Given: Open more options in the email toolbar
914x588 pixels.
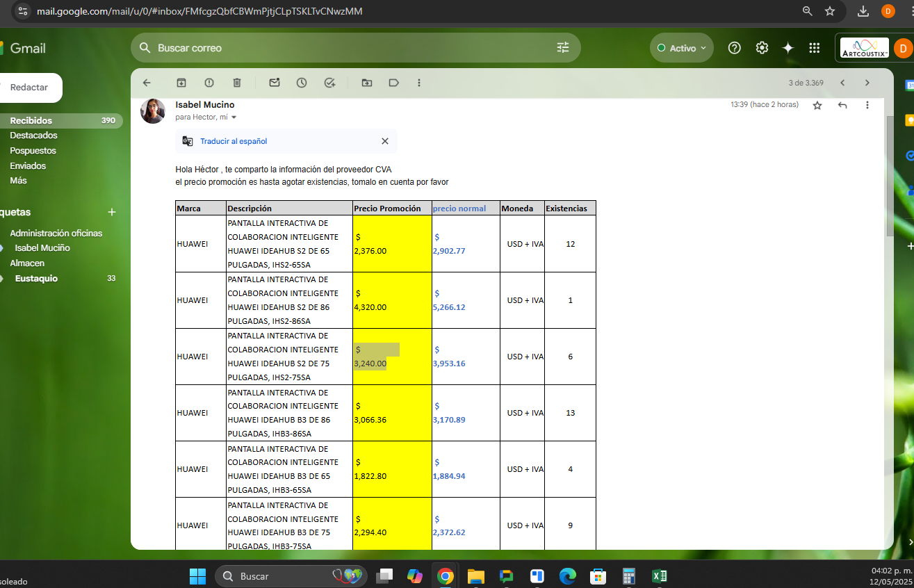Looking at the screenshot, I should [418, 83].
